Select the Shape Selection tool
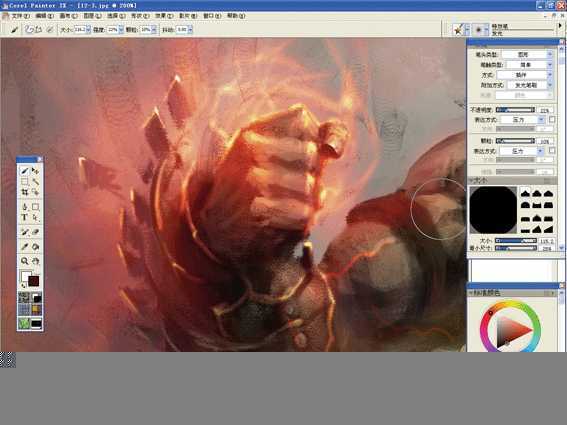567x425 pixels. (35, 217)
